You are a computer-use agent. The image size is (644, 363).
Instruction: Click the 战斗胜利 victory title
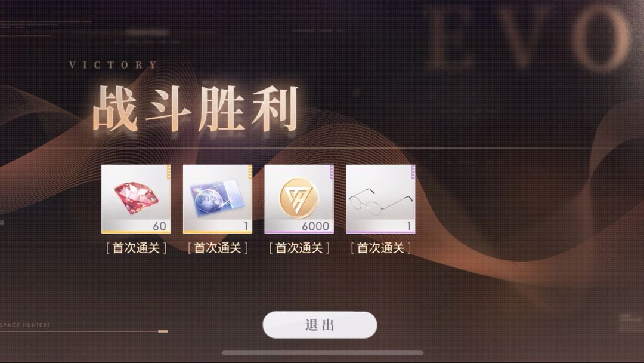coord(196,109)
